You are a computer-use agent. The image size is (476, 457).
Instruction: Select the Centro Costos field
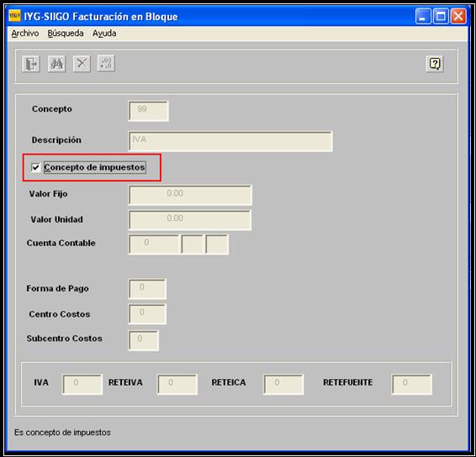(x=147, y=314)
